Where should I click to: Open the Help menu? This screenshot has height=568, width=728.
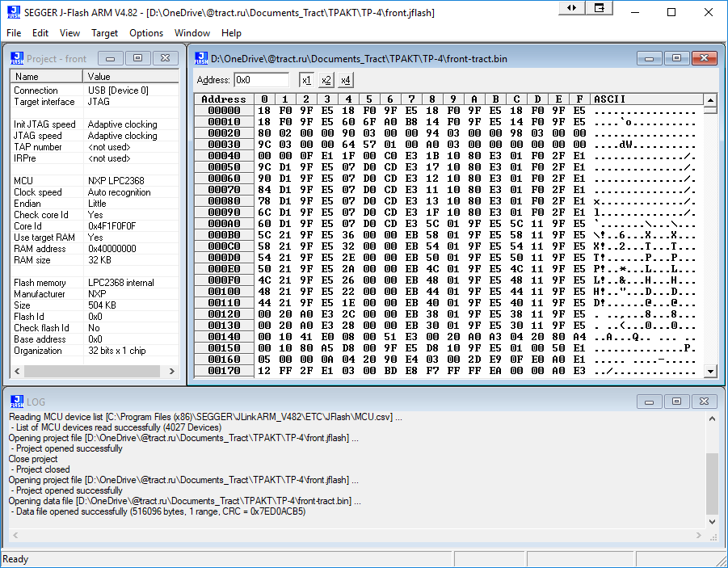click(x=231, y=33)
